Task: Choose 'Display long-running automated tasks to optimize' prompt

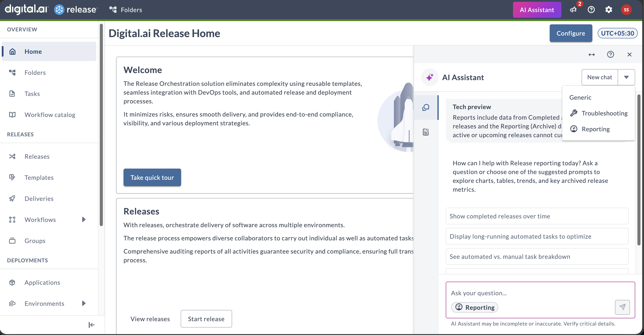Action: [537, 236]
